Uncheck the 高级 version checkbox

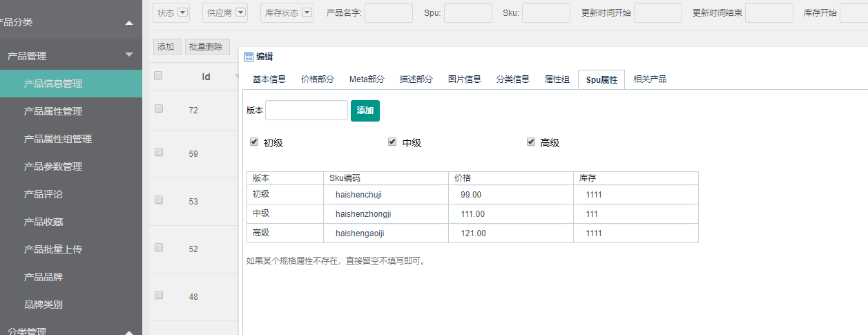coord(530,142)
